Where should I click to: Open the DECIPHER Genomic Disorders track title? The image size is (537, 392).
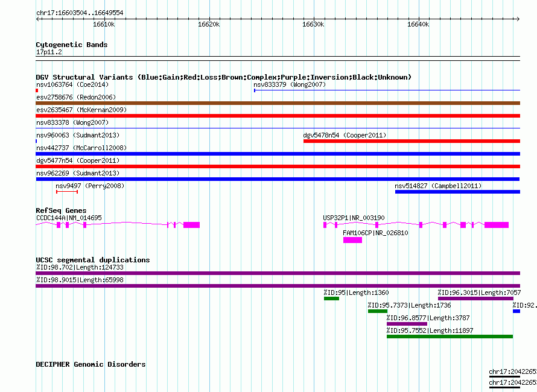click(x=91, y=364)
